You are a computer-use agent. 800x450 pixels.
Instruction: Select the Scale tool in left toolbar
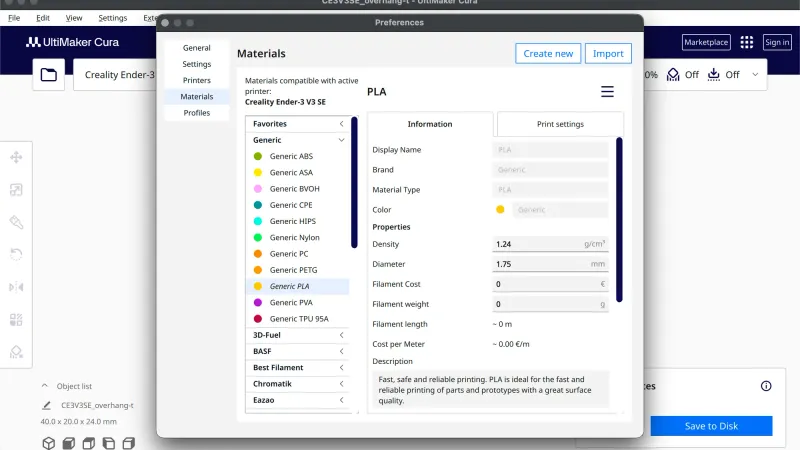pos(16,190)
